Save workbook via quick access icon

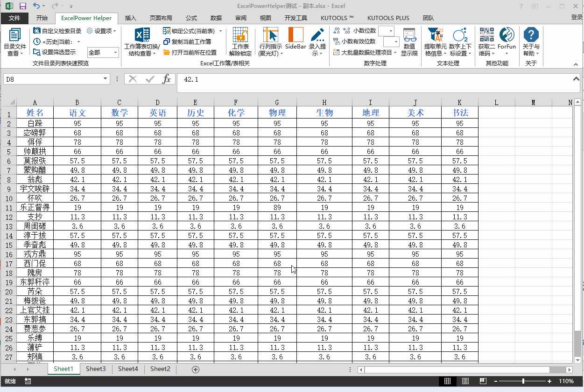point(22,6)
